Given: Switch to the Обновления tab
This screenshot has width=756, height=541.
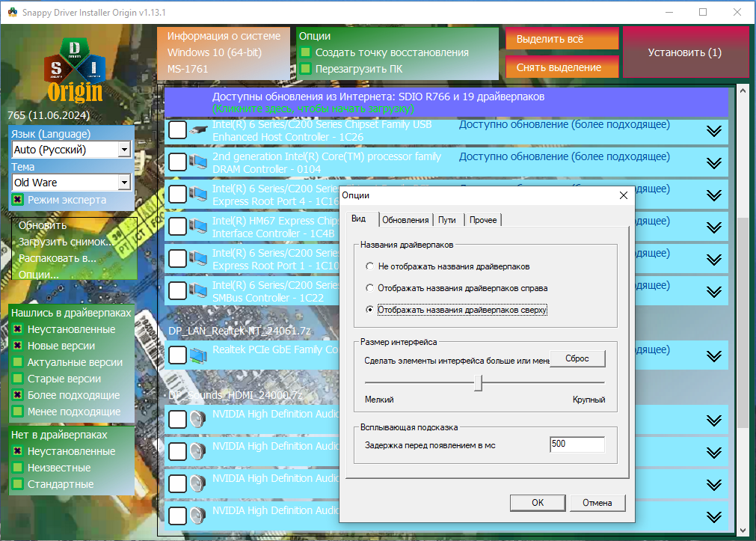Looking at the screenshot, I should tap(405, 220).
